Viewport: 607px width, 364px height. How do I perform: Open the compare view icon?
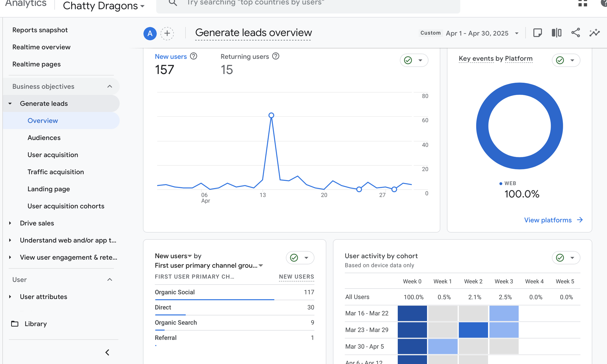[x=556, y=33]
